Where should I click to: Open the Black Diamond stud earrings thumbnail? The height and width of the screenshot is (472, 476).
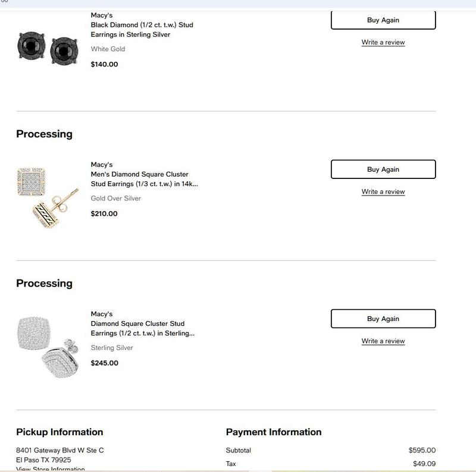click(x=48, y=49)
